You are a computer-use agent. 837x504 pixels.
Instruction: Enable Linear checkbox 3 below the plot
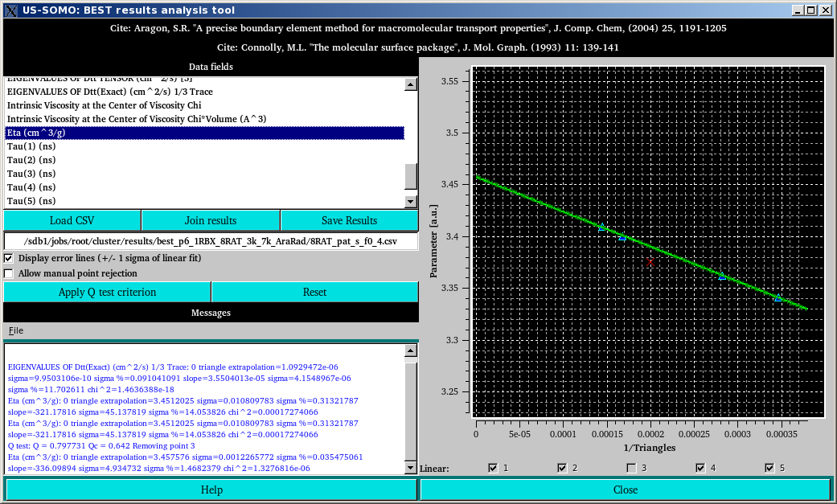click(632, 467)
